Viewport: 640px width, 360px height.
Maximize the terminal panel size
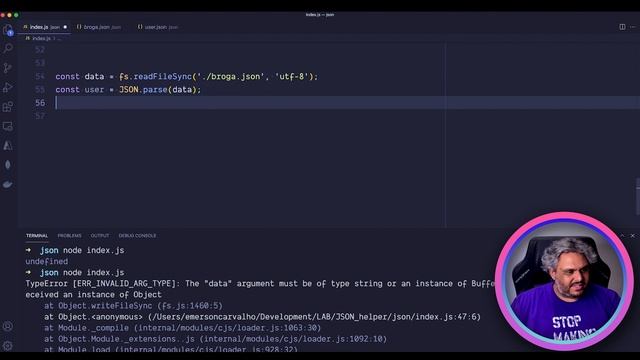(622, 236)
